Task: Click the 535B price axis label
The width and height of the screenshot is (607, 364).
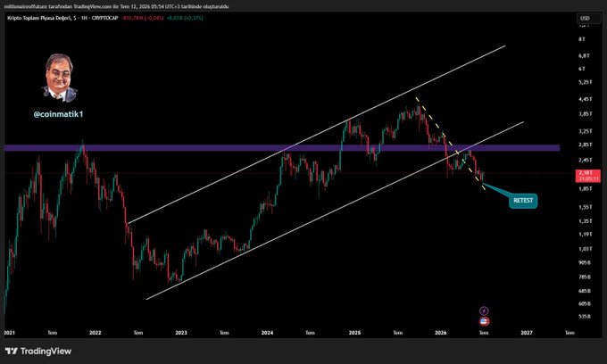Action: click(584, 317)
